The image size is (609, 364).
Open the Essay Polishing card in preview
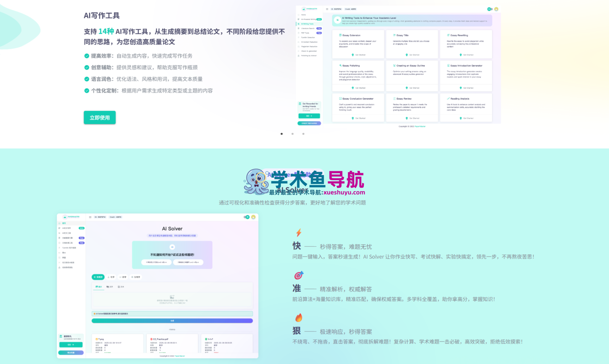click(358, 76)
